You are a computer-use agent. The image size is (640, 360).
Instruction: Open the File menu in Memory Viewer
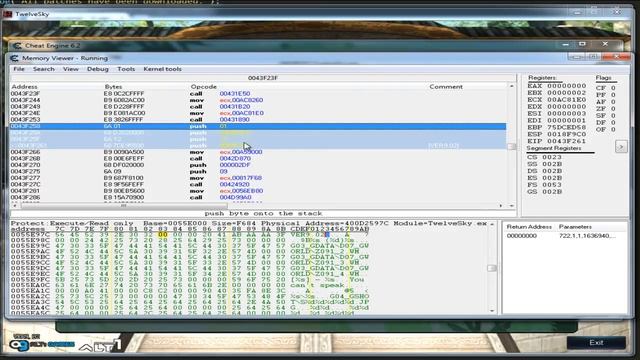(x=19, y=69)
